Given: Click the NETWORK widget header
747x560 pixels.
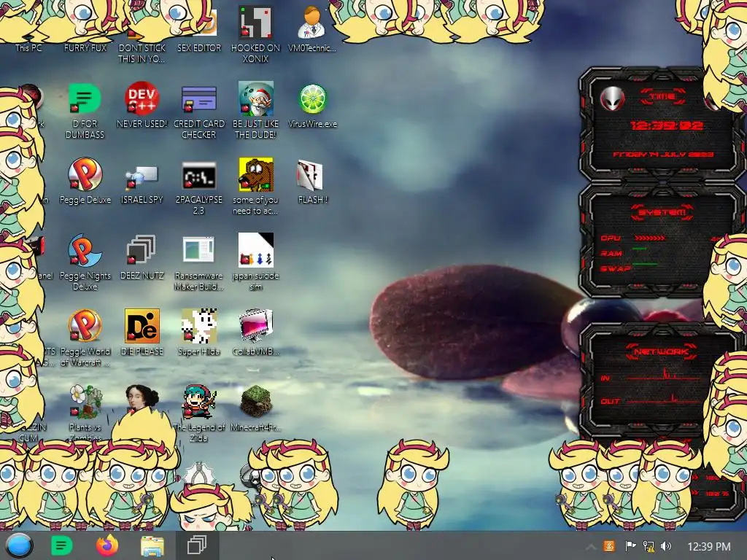Looking at the screenshot, I should tap(661, 352).
